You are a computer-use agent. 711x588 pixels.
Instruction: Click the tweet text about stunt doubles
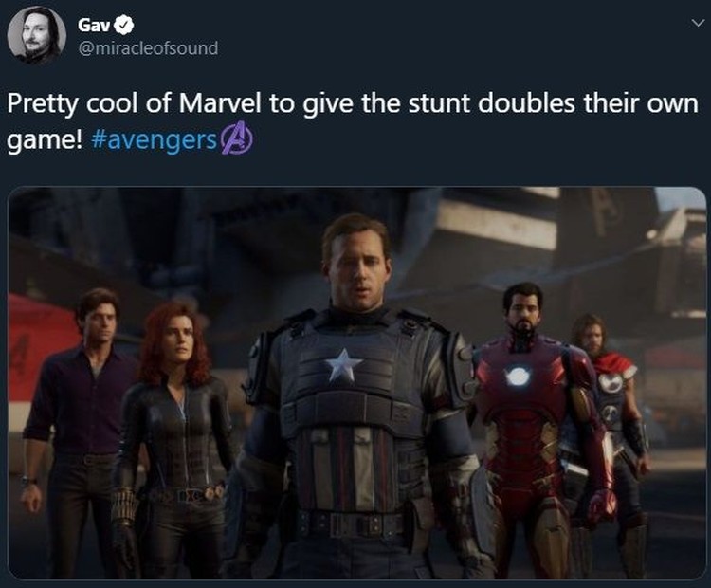[353, 121]
